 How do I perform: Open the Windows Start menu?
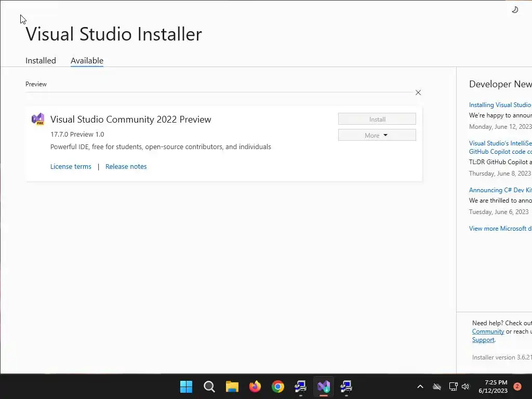pos(186,387)
